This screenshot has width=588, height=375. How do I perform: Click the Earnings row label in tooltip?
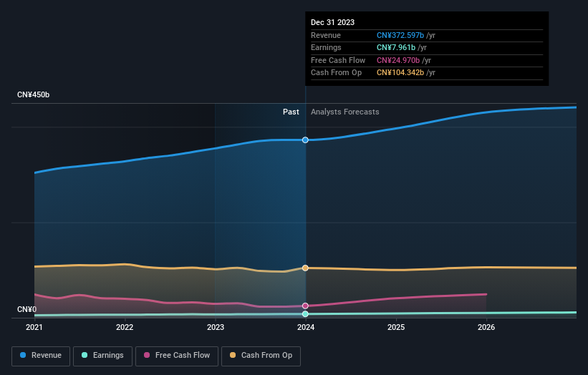326,47
